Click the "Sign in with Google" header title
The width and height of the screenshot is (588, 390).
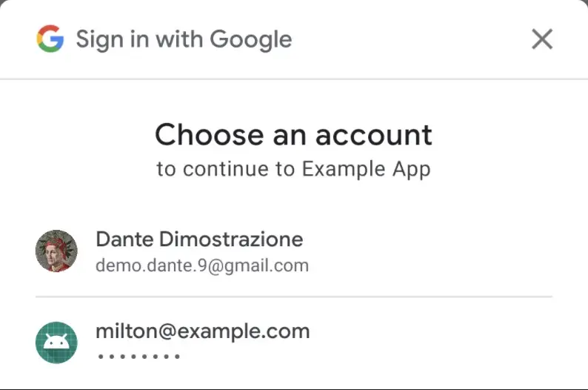(184, 39)
